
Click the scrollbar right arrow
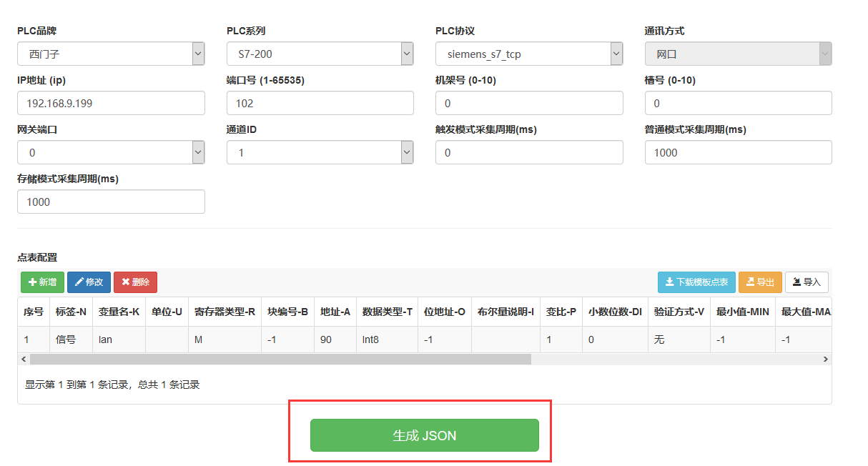pyautogui.click(x=826, y=360)
